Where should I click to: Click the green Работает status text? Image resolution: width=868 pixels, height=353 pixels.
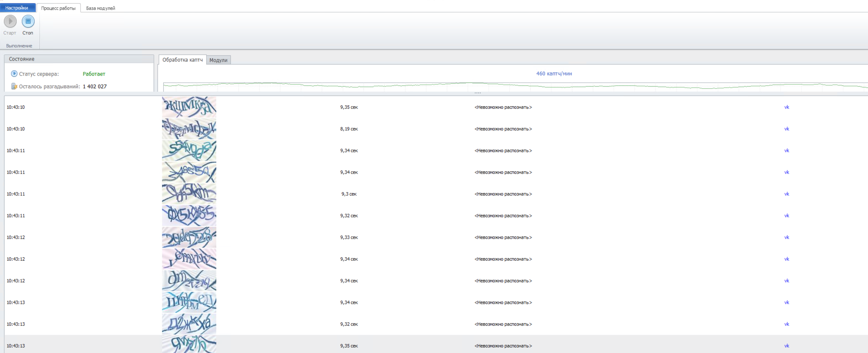click(94, 74)
